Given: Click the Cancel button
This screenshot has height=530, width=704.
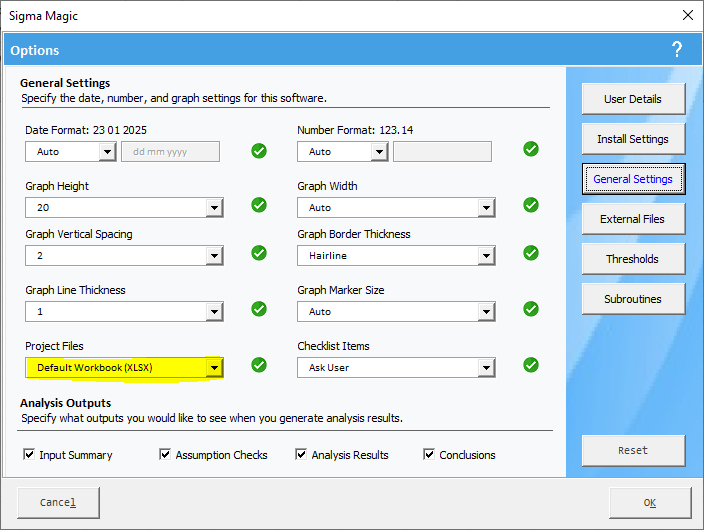Looking at the screenshot, I should pos(58,503).
